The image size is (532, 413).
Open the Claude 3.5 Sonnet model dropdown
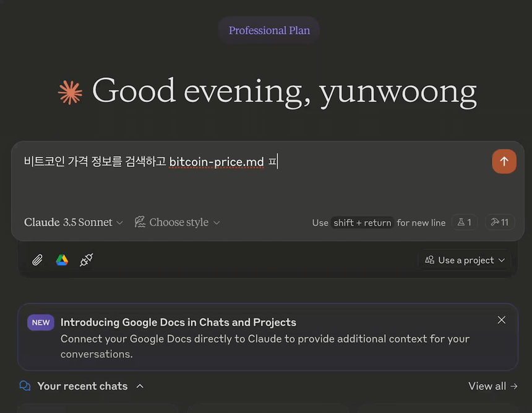73,223
